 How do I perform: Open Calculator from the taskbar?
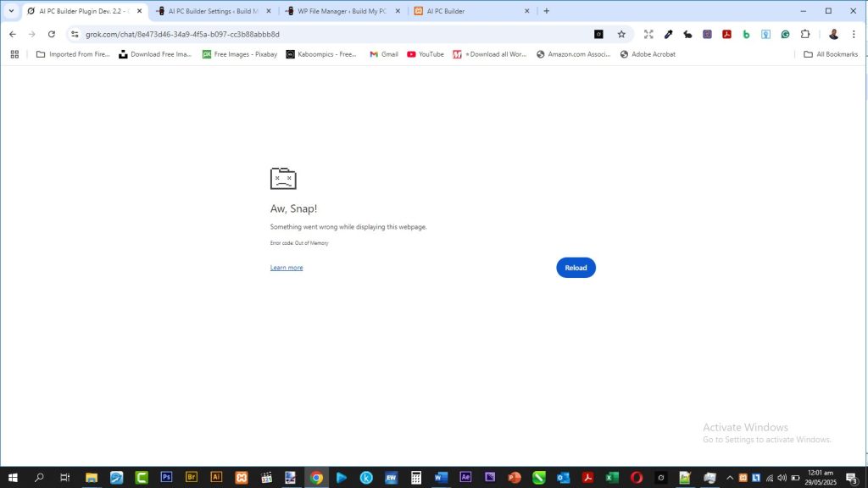(x=416, y=478)
